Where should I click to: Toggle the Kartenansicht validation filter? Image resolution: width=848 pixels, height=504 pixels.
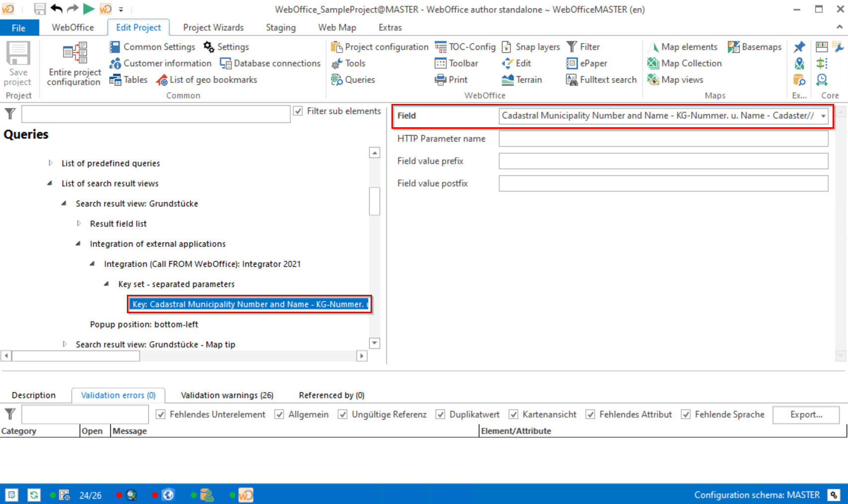coord(513,414)
